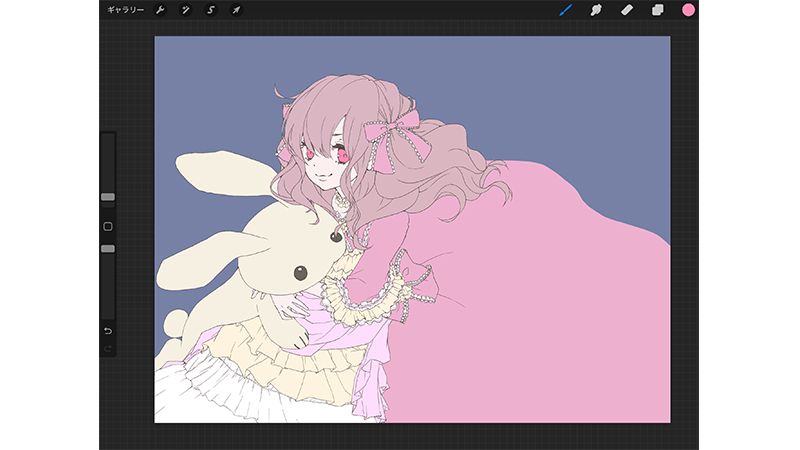
Task: Open the Adjustments magic wand menu
Action: click(x=185, y=10)
